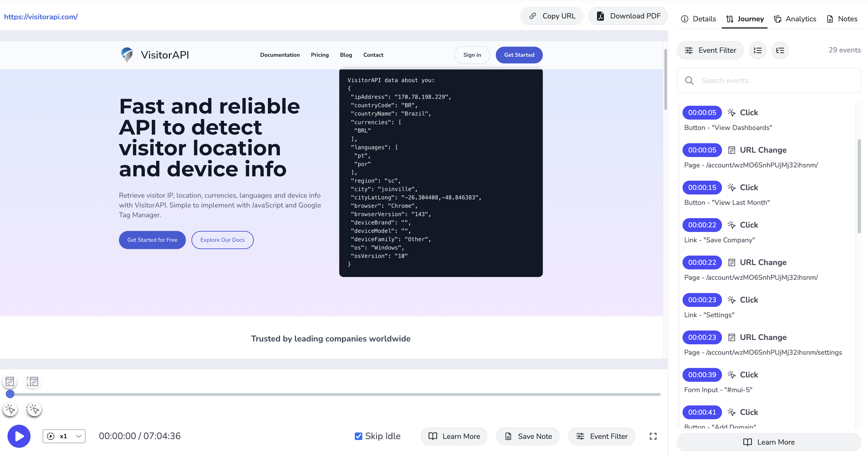
Task: Click the VisitorAPI logo icon
Action: [x=127, y=54]
